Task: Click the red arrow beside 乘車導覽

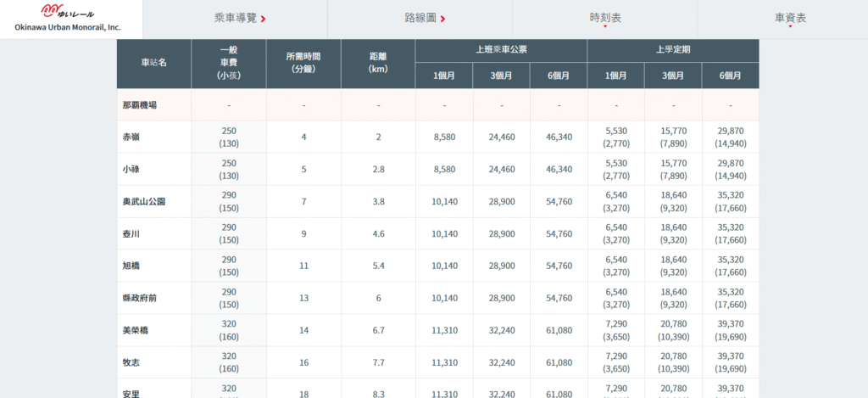Action: tap(264, 19)
